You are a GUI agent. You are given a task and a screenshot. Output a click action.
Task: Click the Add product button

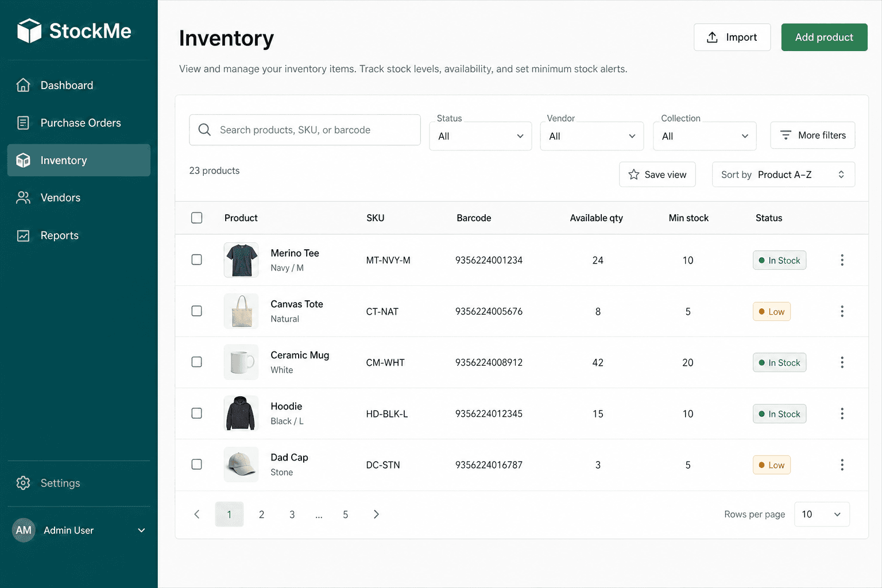(824, 37)
